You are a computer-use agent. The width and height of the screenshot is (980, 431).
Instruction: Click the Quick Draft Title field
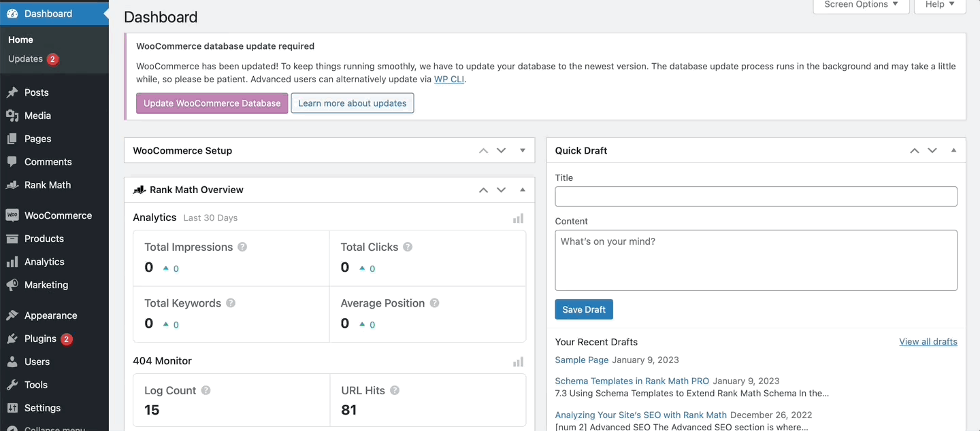[x=755, y=196]
